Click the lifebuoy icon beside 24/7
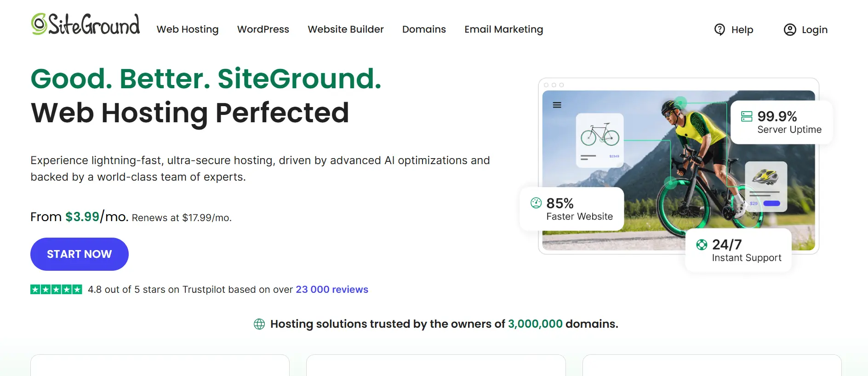 (x=702, y=245)
